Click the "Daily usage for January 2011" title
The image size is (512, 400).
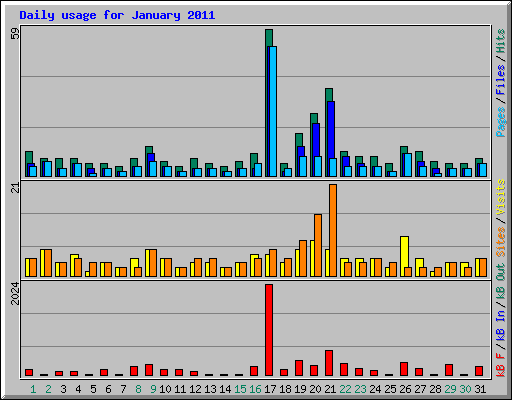[x=117, y=15]
